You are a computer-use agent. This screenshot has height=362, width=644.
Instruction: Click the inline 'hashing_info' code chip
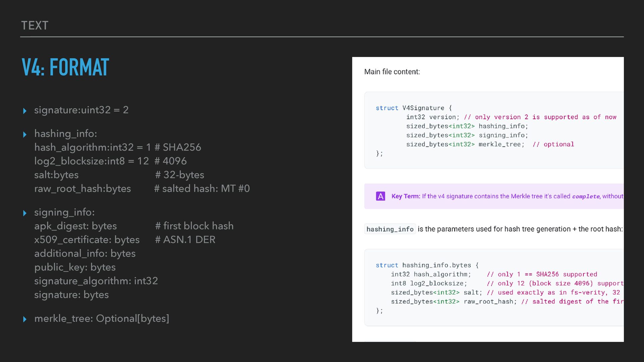[x=390, y=229]
